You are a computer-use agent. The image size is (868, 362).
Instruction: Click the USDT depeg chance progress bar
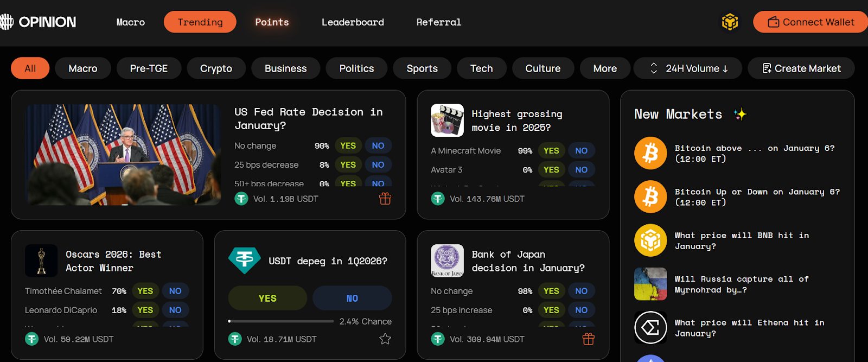281,321
